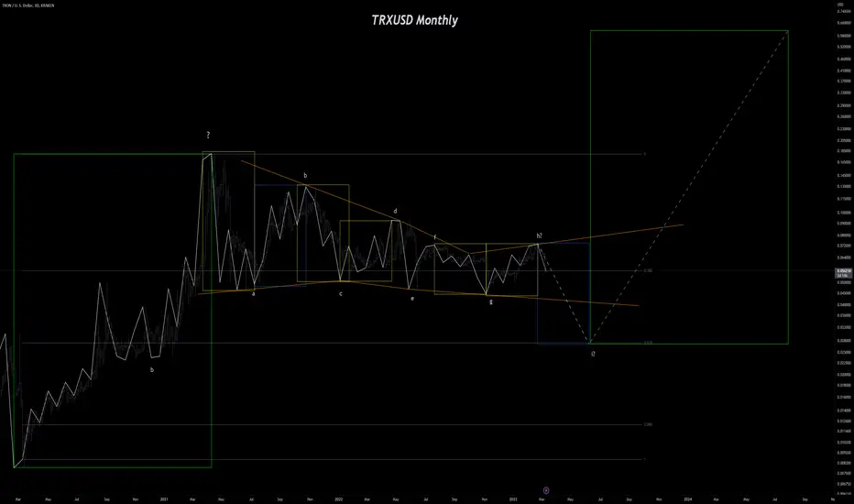The width and height of the screenshot is (854, 504).
Task: Select the 'f' wave label
Action: point(434,237)
